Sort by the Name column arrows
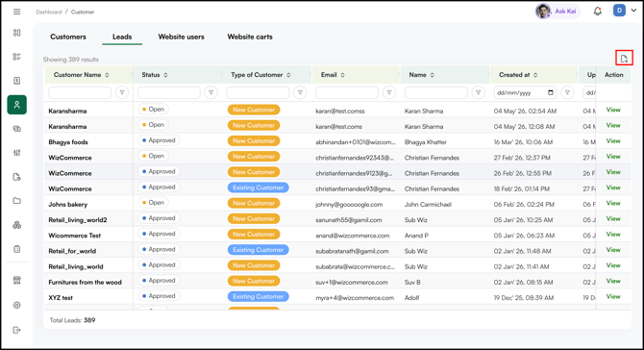This screenshot has height=350, width=644. click(433, 75)
